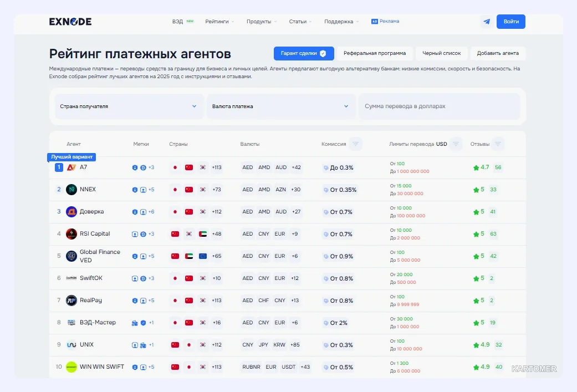The image size is (577, 392).
Task: Click the Гарант сделки button
Action: pos(304,53)
